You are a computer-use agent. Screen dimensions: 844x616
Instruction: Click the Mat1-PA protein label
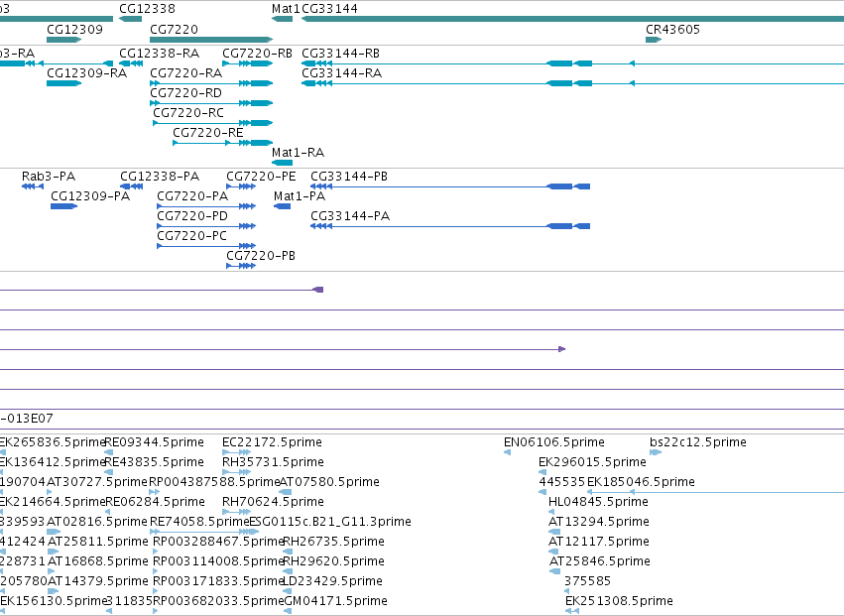coord(300,196)
